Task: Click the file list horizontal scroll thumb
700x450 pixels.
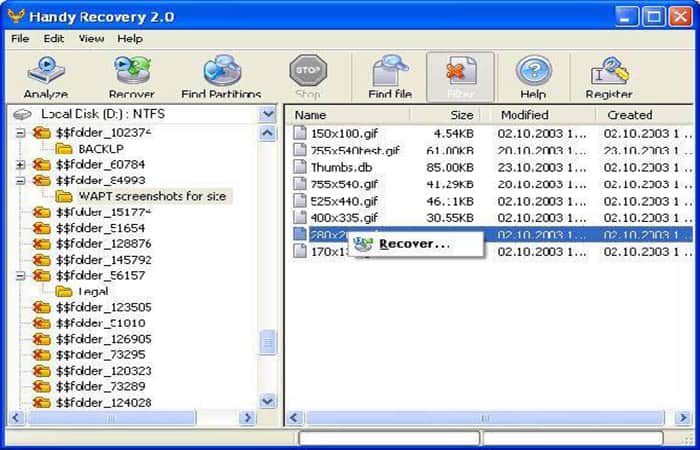Action: (x=485, y=418)
